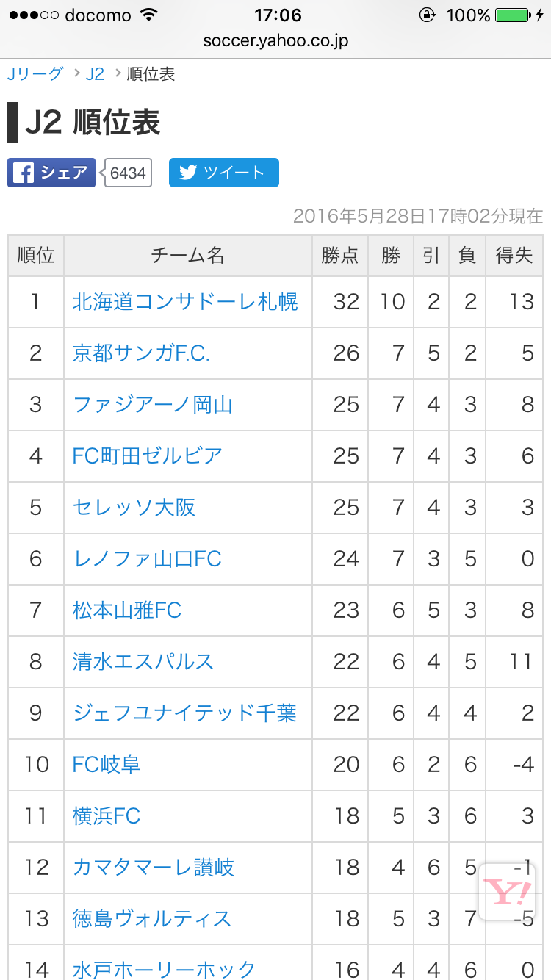Tap the Facebook share button
This screenshot has height=980, width=551.
click(x=51, y=173)
